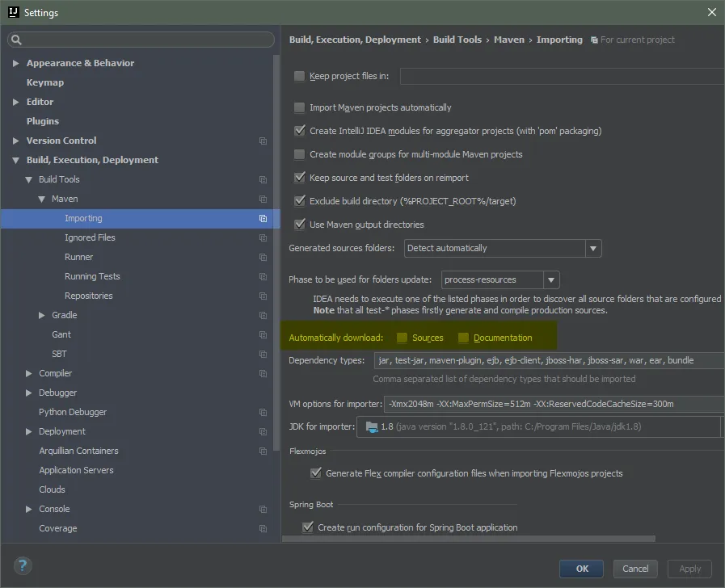
Task: Collapse the Maven node
Action: 41,199
